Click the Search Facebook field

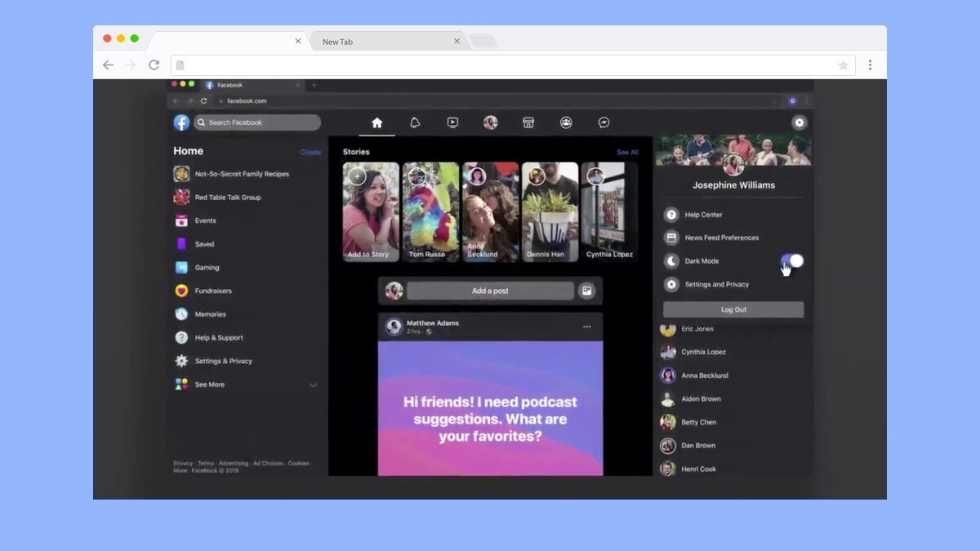pyautogui.click(x=258, y=122)
